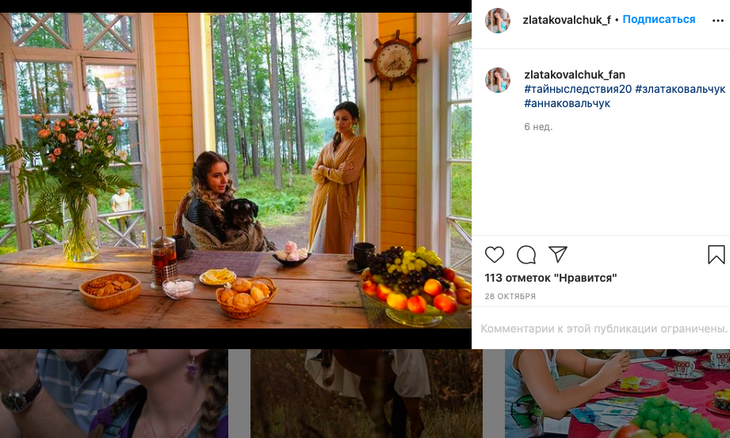Open the bottom-right thumbnail with the pink tablecloth
Image resolution: width=730 pixels, height=438 pixels.
coord(617,394)
